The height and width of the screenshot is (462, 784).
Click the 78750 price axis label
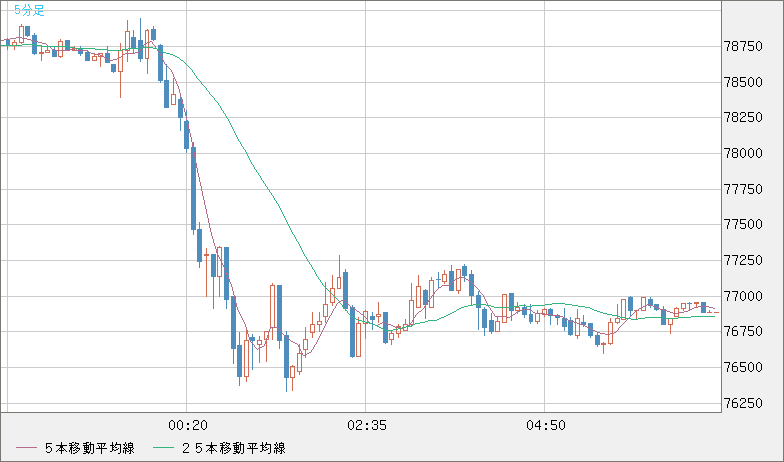pos(744,47)
